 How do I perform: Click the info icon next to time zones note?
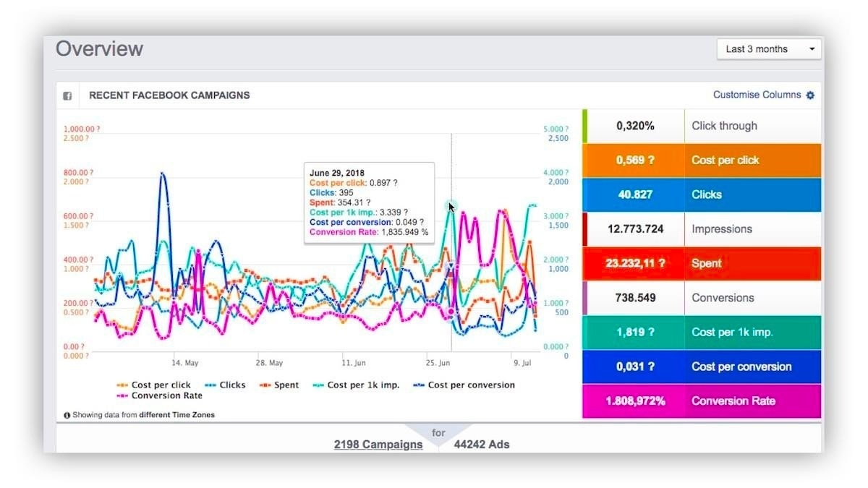click(x=67, y=415)
